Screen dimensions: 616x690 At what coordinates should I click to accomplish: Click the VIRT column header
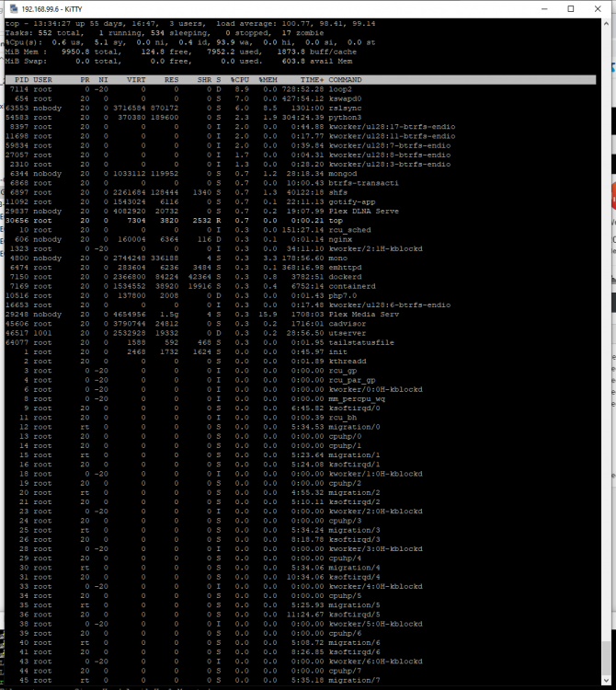pos(136,80)
